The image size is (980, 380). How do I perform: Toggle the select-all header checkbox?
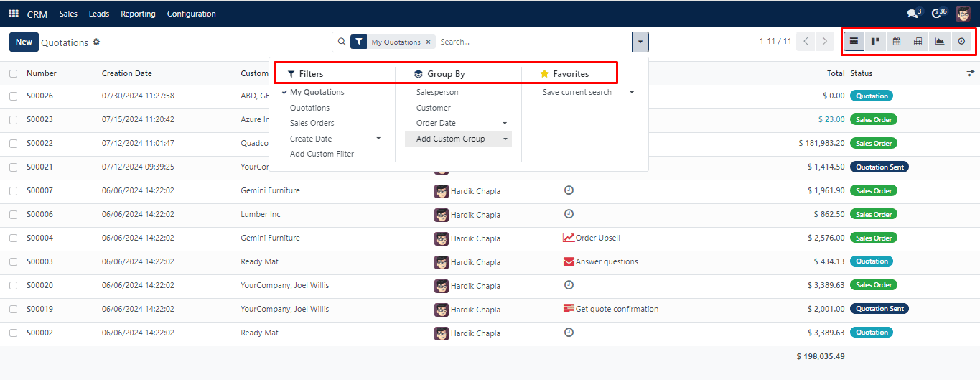14,73
